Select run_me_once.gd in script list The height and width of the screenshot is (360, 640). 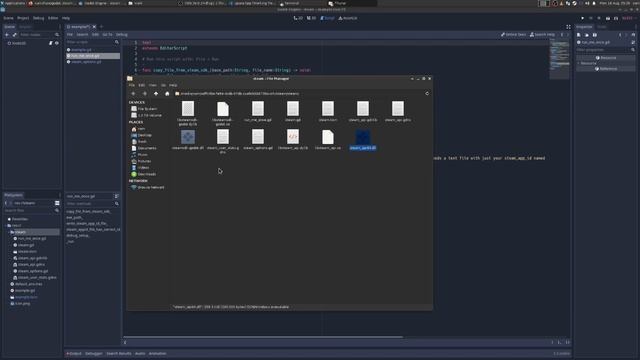point(93,56)
